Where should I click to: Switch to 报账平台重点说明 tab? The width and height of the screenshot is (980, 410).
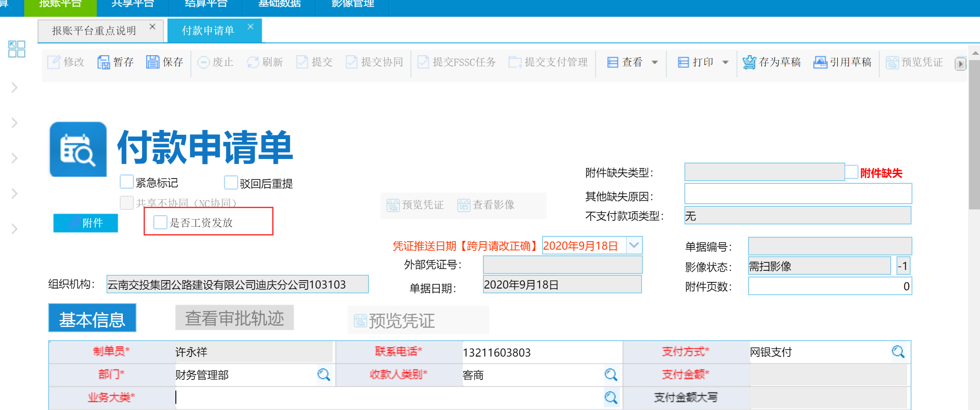click(94, 30)
